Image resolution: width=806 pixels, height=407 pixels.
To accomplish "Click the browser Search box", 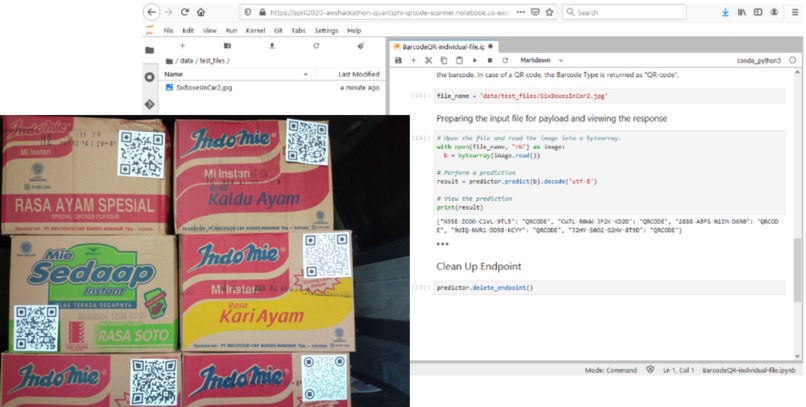I will click(x=624, y=12).
